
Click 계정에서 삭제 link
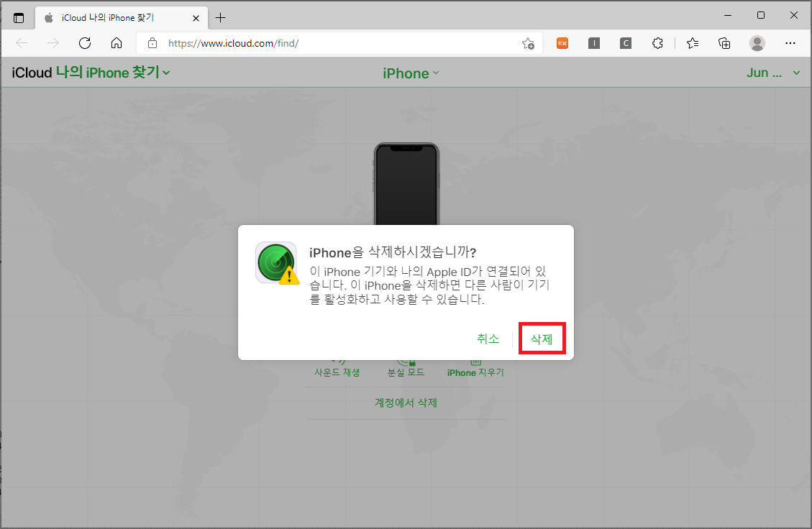[406, 402]
